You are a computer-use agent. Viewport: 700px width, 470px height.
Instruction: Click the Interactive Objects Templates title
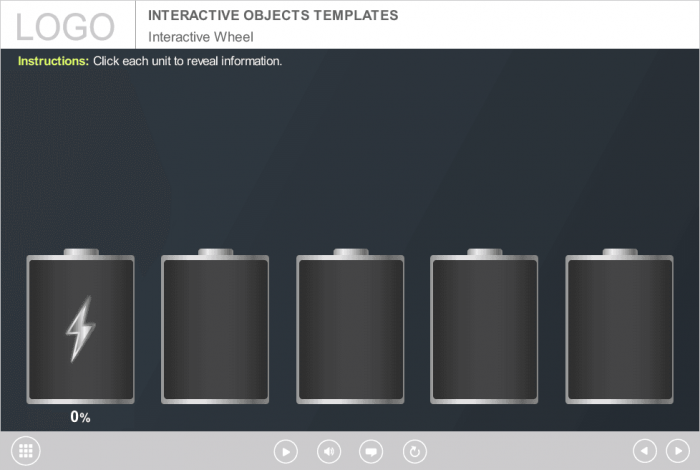point(273,16)
